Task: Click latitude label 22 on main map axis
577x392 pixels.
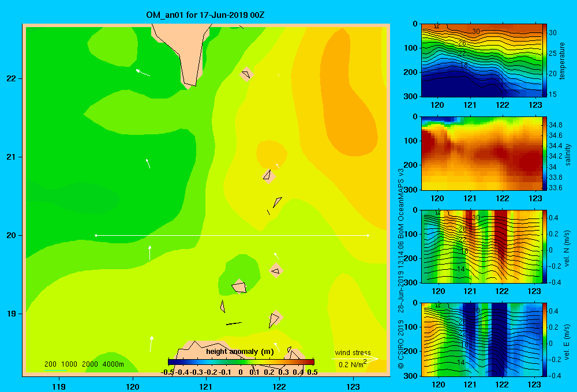Action: 12,78
